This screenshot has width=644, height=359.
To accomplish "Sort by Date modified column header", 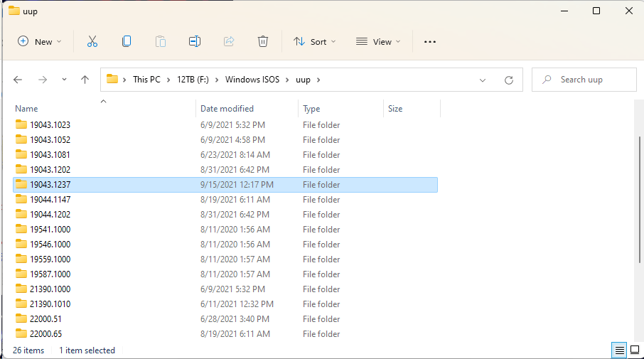I will (227, 109).
